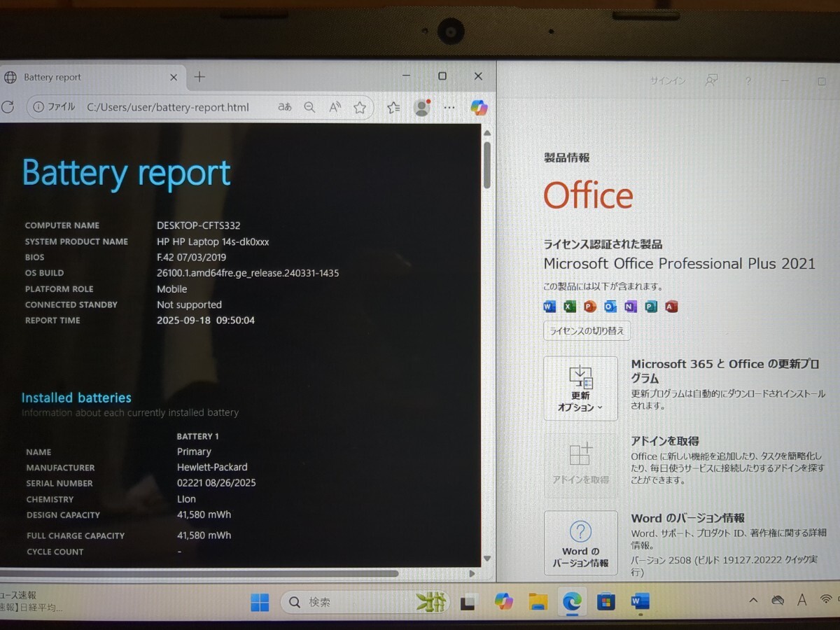The width and height of the screenshot is (840, 630).
Task: Click the Access app icon under products
Action: [671, 307]
